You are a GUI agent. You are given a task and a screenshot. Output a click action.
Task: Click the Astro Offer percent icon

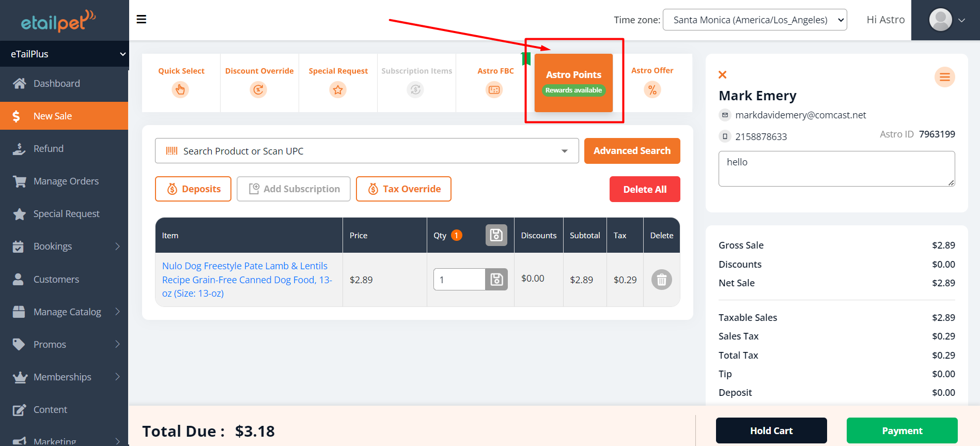tap(652, 90)
